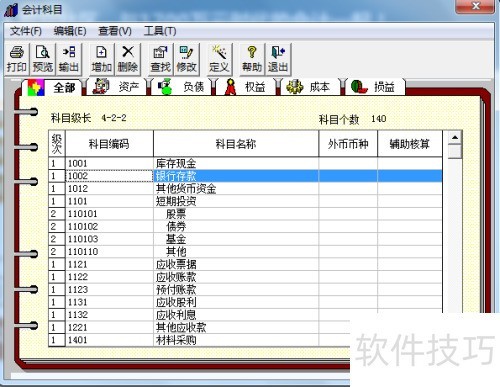
Task: Select the 其他应收款 row
Action: (x=199, y=327)
